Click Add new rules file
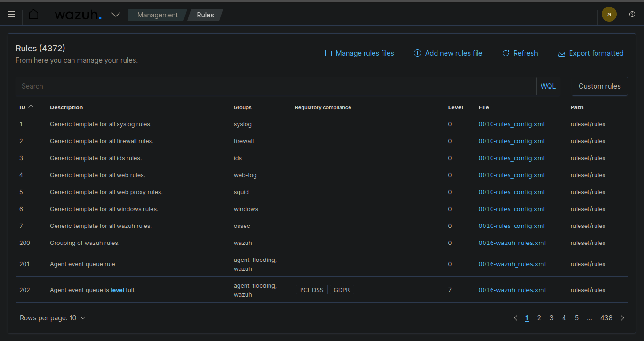644x341 pixels. (448, 53)
